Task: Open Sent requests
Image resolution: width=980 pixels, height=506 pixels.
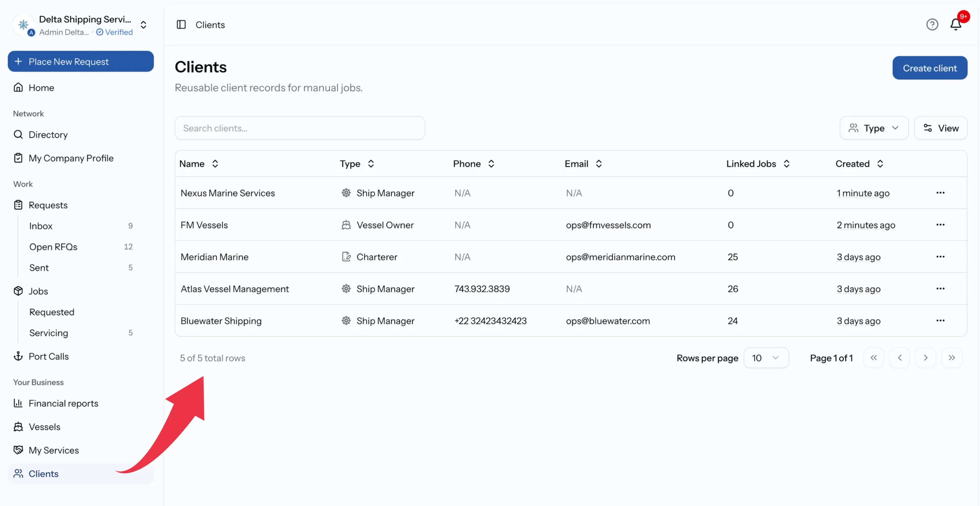Action: click(x=81, y=268)
